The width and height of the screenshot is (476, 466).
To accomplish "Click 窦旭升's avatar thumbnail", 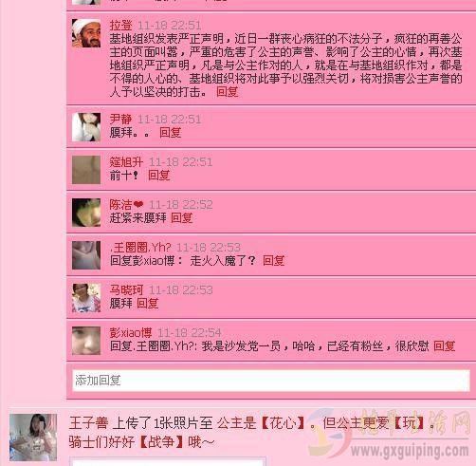I will point(86,170).
